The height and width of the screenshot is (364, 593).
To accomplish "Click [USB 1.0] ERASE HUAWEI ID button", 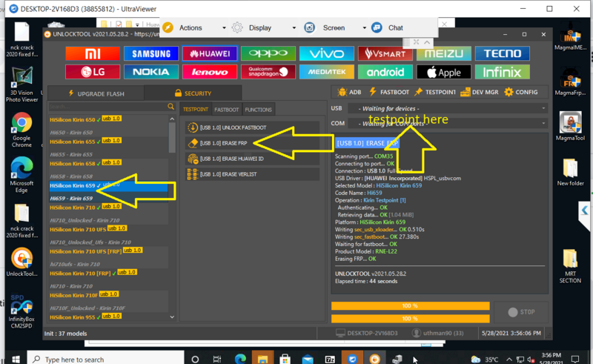I will point(252,159).
